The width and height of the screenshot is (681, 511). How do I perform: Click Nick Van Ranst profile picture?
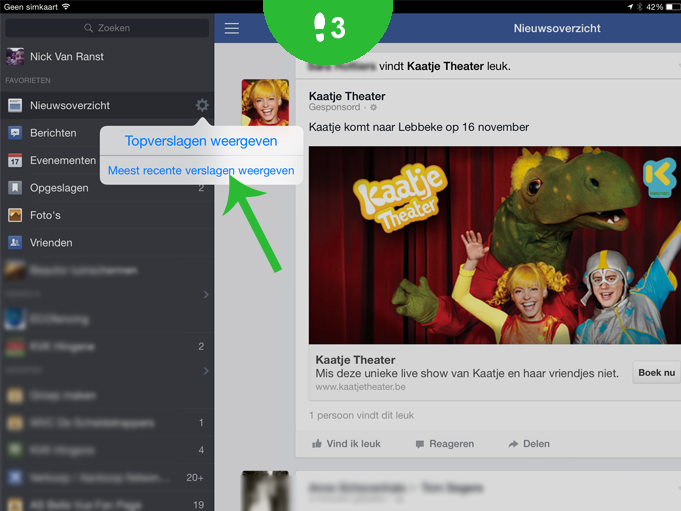tap(15, 56)
